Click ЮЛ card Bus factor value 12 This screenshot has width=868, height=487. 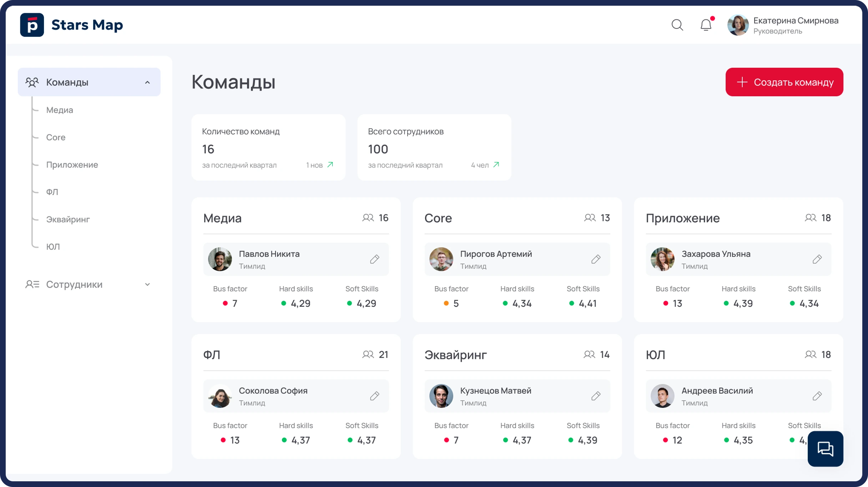click(x=677, y=440)
